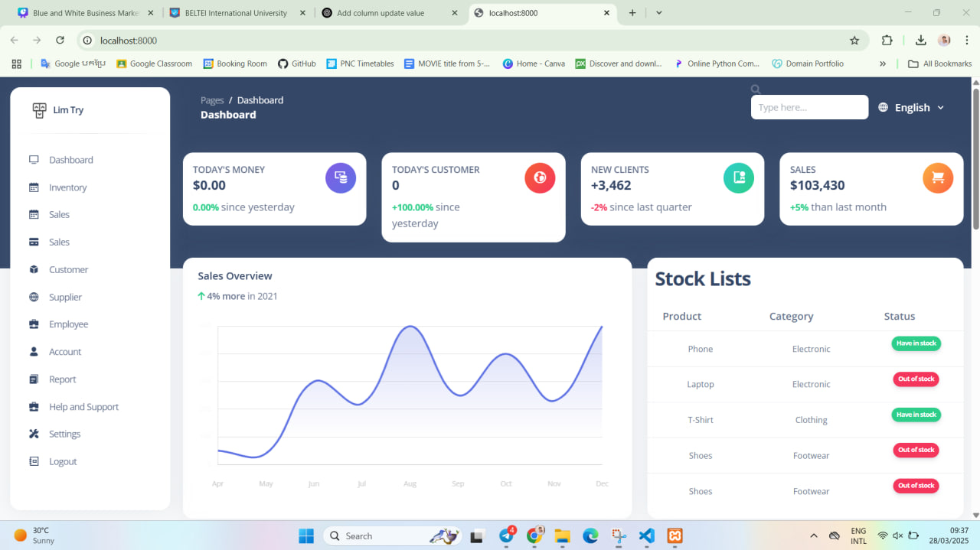Go back in browser
The width and height of the screenshot is (980, 550).
coord(15,41)
